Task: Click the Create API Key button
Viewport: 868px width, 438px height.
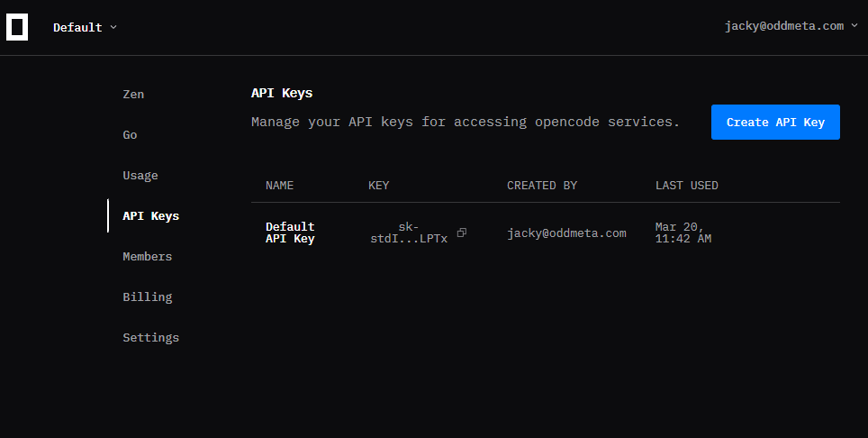Action: 775,122
